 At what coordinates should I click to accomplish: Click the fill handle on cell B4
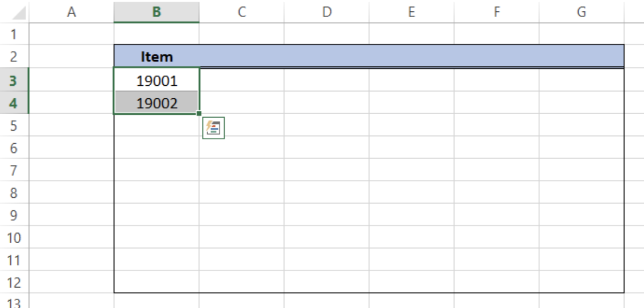click(199, 114)
